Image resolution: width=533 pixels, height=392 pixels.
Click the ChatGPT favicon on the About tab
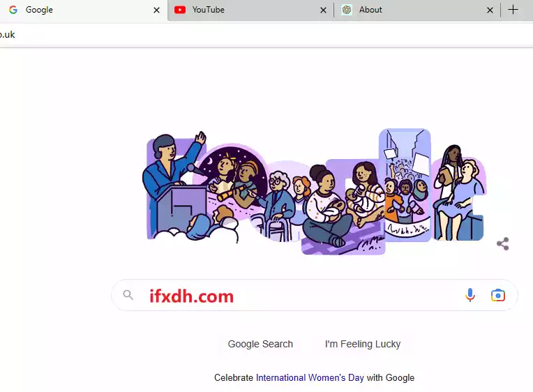click(347, 10)
